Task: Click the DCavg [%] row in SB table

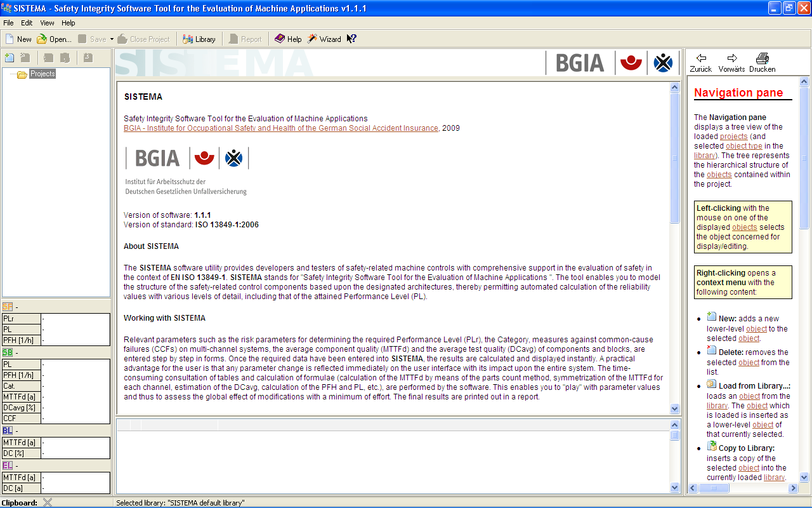Action: [x=56, y=408]
